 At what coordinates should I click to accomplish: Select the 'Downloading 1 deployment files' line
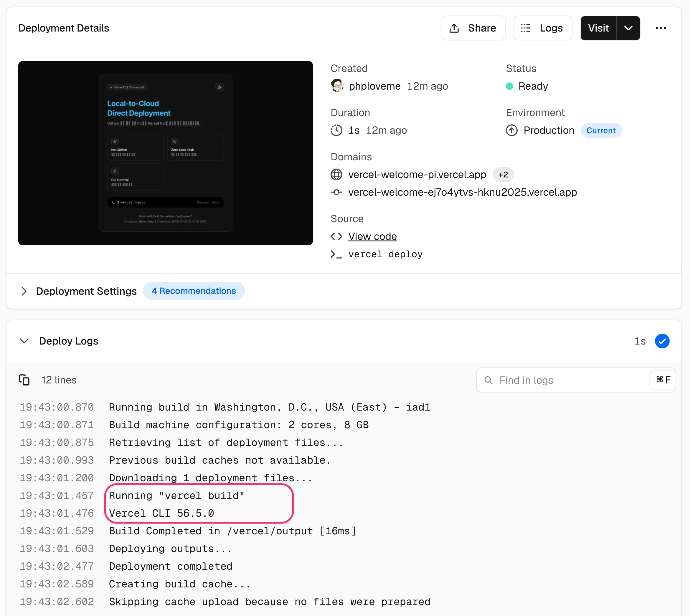tap(210, 478)
